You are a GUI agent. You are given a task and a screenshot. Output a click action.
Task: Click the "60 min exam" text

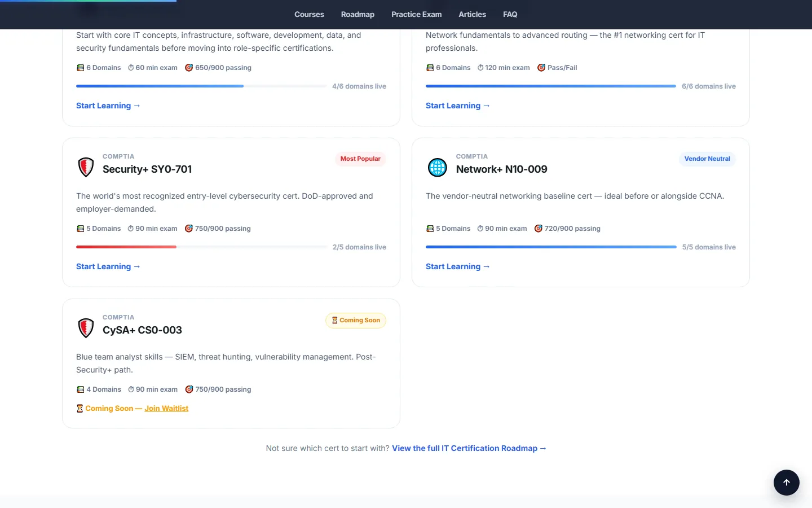click(156, 68)
